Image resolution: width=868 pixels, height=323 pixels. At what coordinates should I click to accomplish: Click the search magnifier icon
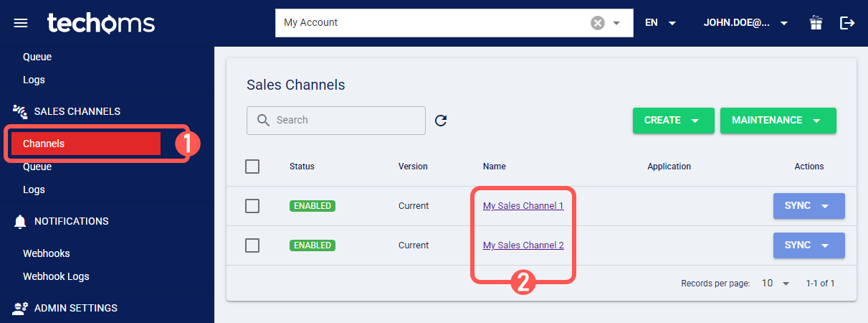(x=262, y=120)
